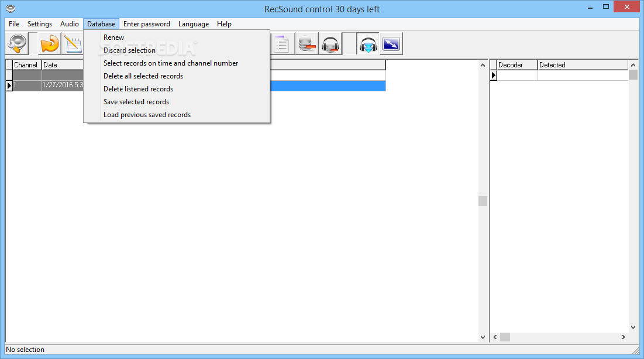644x359 pixels.
Task: Open the Enter password menu
Action: (x=147, y=24)
